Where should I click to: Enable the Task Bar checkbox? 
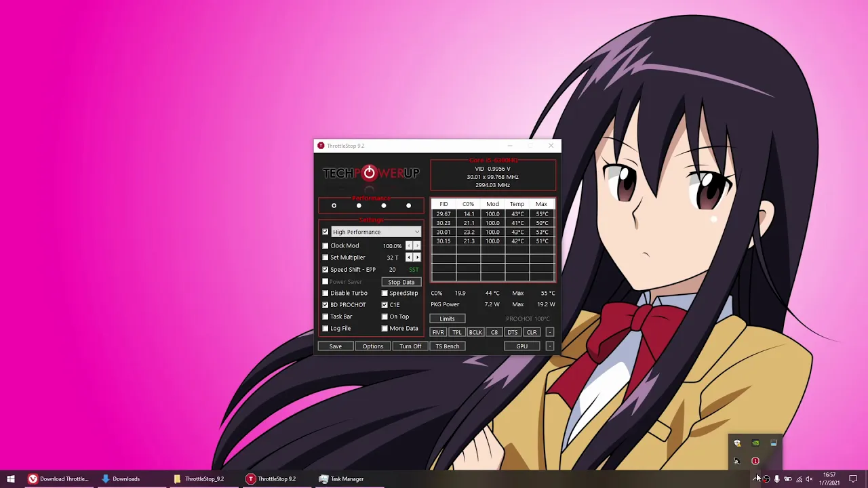pyautogui.click(x=325, y=317)
